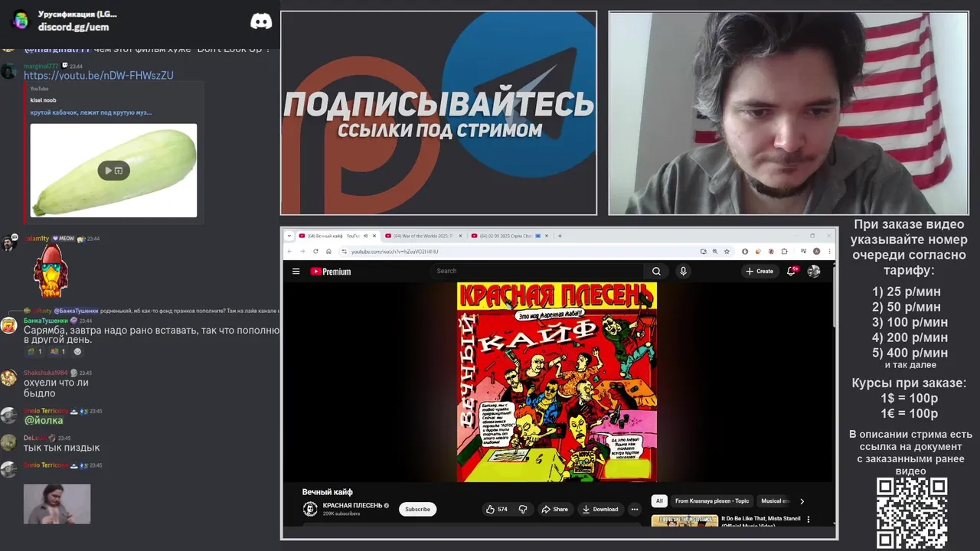Select the Musical ensembles chip
The width and height of the screenshot is (980, 551).
(x=775, y=501)
